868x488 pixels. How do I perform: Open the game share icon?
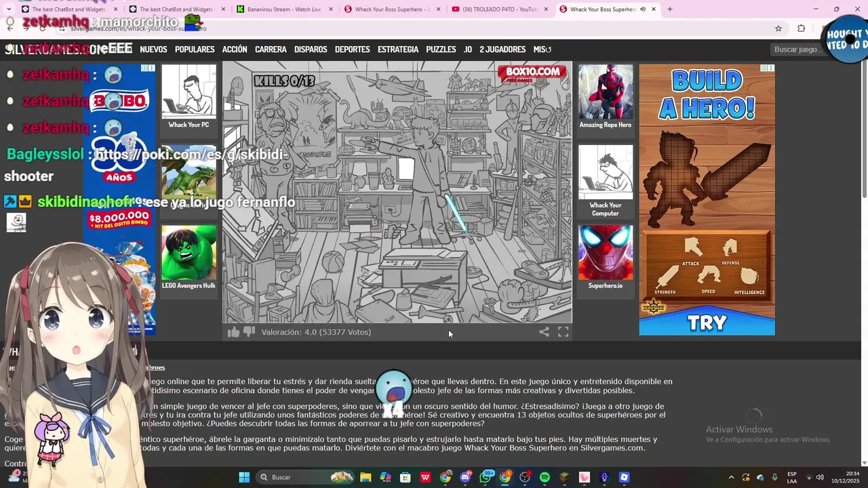point(544,332)
